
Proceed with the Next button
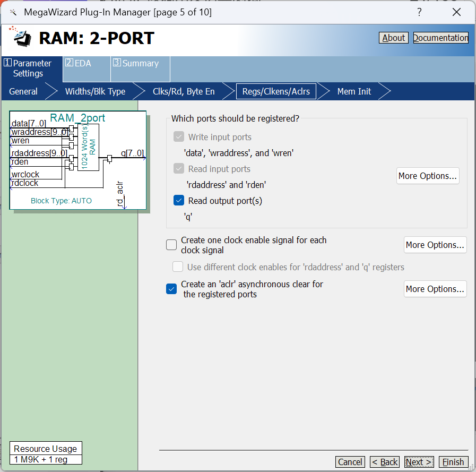(x=419, y=462)
